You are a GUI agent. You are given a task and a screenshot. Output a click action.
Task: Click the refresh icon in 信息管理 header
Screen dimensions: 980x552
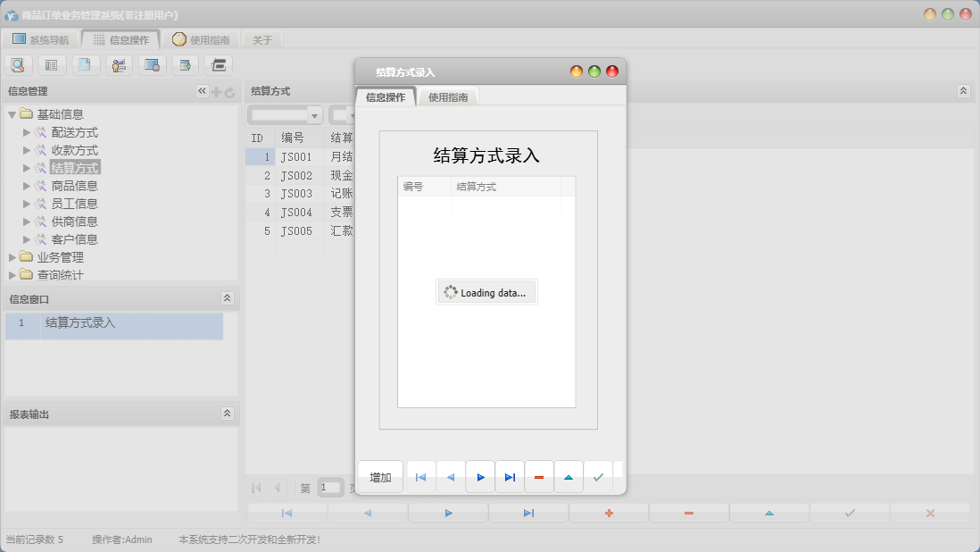230,90
